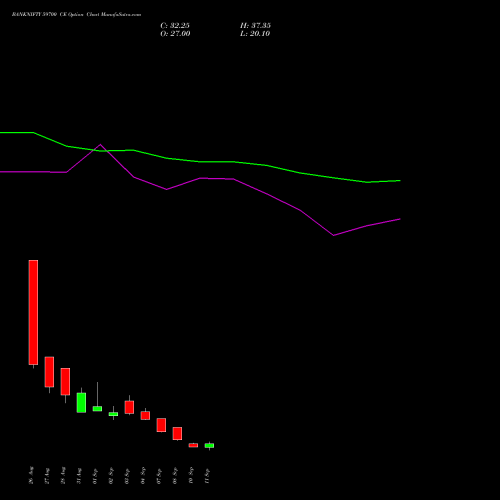
Task: Click the red 08 Sep candlestick
Action: [x=177, y=434]
